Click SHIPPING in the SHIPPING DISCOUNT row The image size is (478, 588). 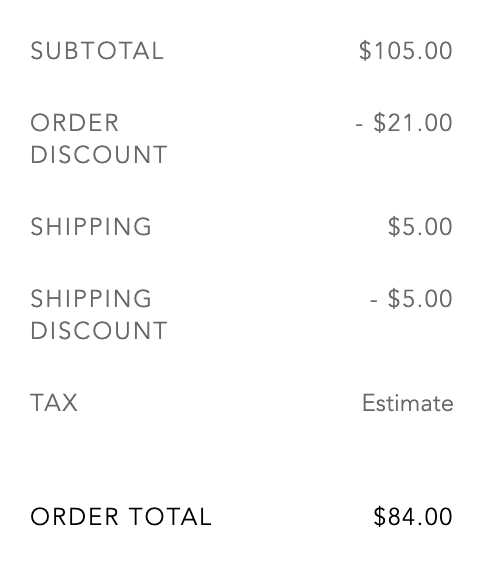pos(91,298)
